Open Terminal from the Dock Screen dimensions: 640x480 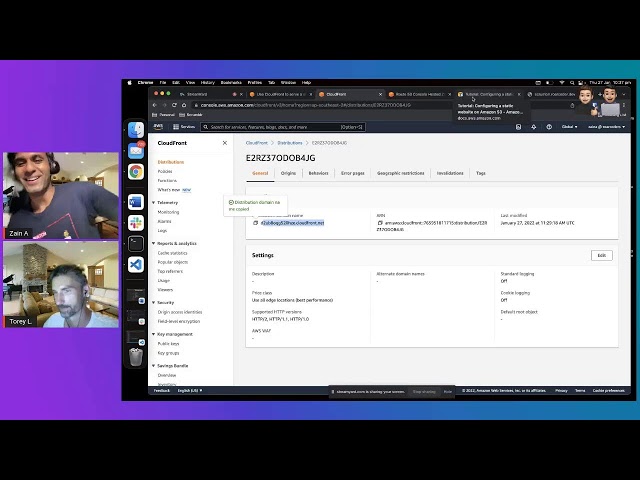(x=136, y=244)
